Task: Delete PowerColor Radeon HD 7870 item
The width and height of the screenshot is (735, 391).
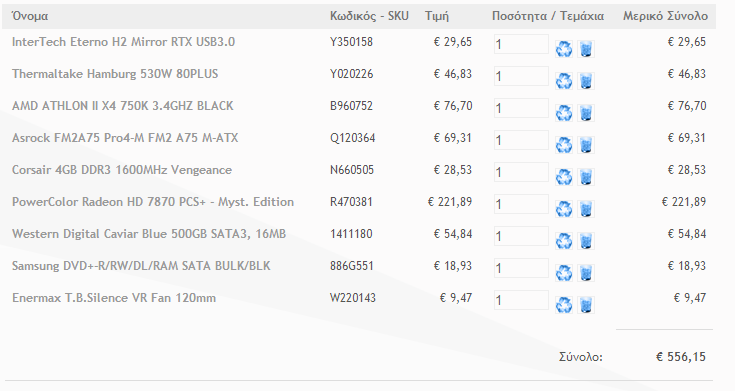Action: pyautogui.click(x=586, y=209)
